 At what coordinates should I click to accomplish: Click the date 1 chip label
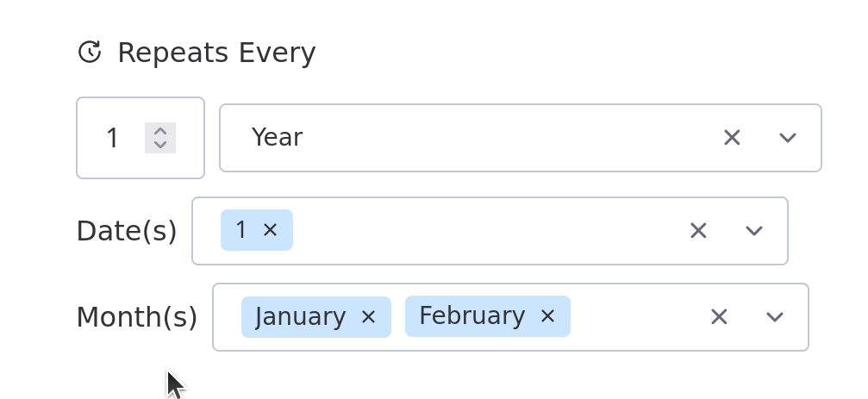241,230
